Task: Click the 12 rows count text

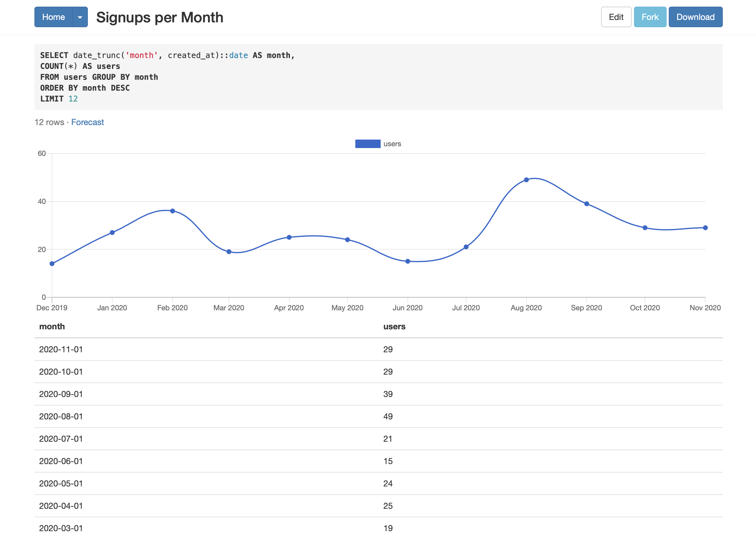Action: coord(50,122)
